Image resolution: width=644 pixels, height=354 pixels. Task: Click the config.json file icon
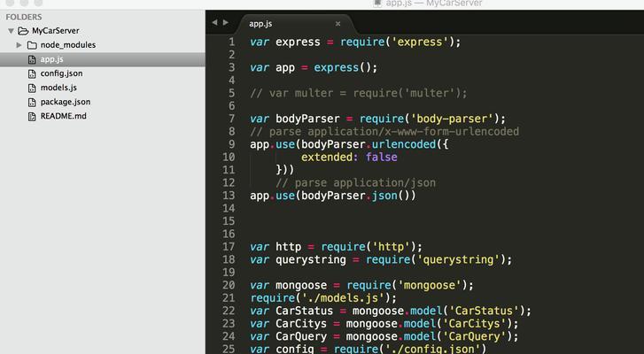point(32,73)
